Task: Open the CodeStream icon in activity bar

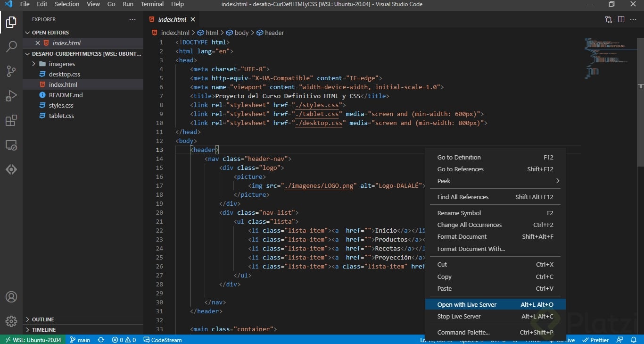Action: click(x=11, y=169)
